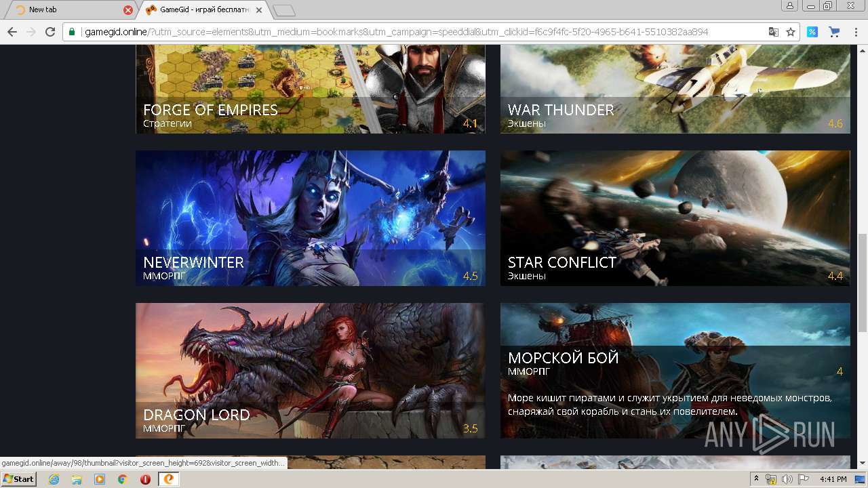Open the blue percent extension icon

(812, 32)
